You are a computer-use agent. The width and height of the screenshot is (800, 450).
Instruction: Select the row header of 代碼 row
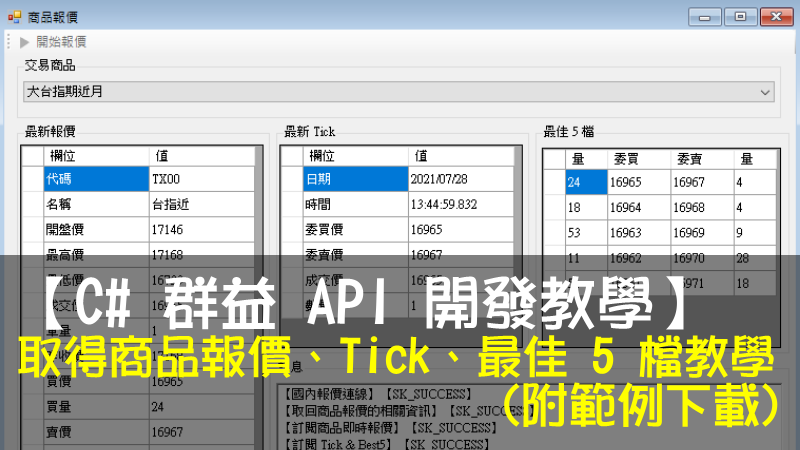pyautogui.click(x=33, y=179)
